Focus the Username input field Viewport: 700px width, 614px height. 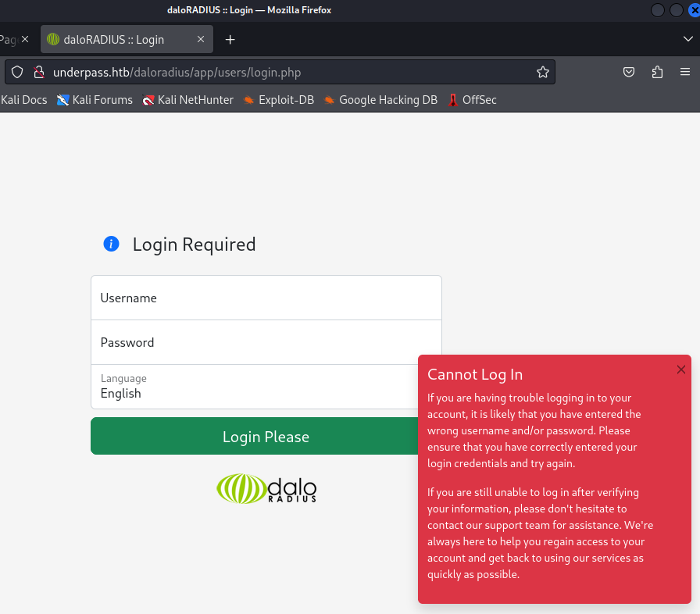coord(266,298)
